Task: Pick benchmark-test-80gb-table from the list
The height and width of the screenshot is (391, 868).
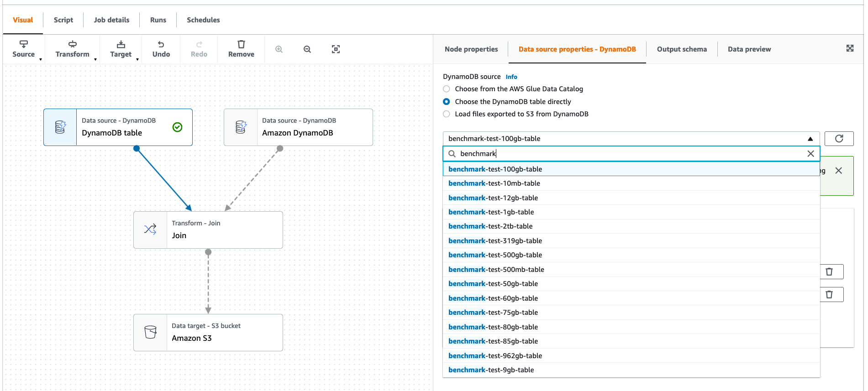Action: 631,327
